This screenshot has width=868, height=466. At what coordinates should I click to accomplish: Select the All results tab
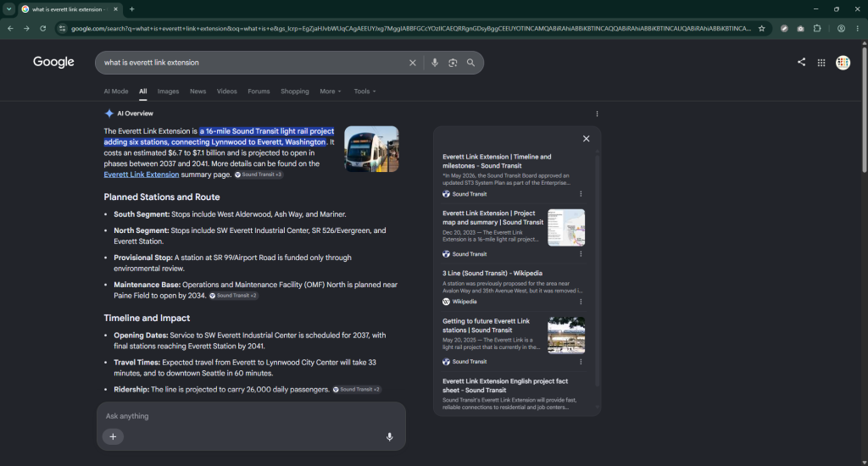[x=142, y=92]
